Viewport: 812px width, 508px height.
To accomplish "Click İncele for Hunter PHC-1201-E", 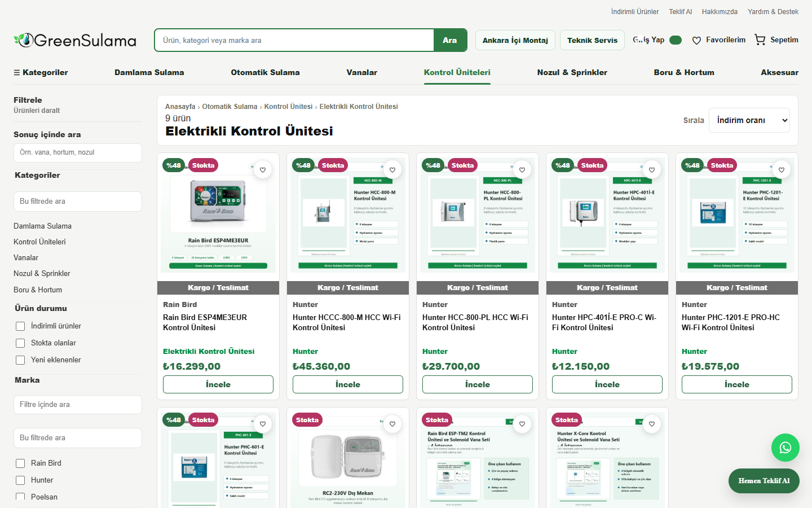I will tap(737, 384).
